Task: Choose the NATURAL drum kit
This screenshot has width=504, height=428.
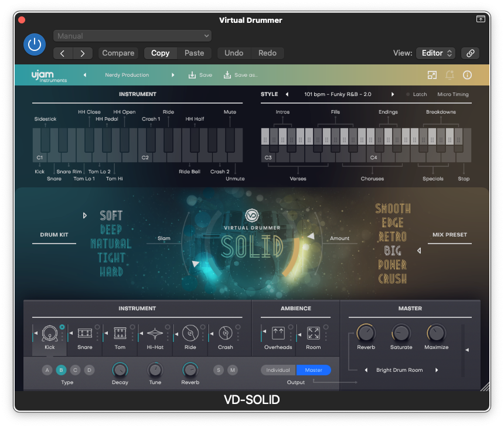Action: [111, 244]
